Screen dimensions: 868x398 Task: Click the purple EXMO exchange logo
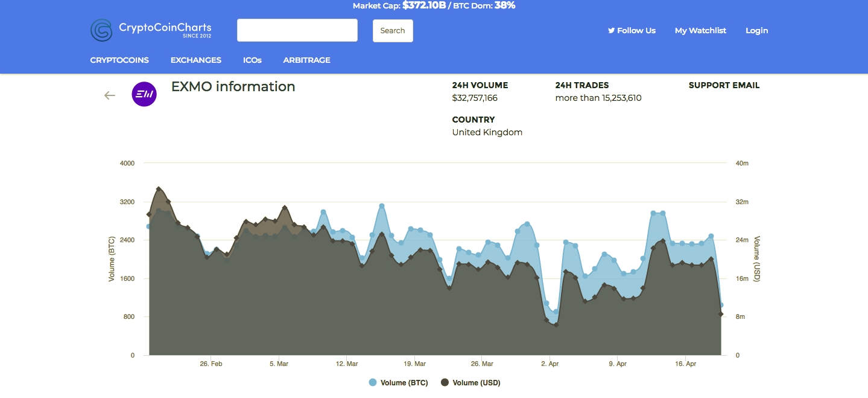144,94
